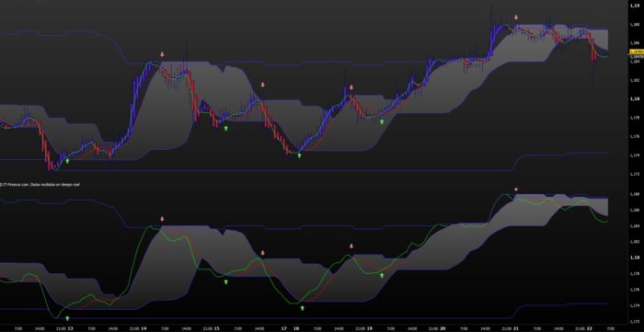This screenshot has height=332, width=644.
Task: Click the date label 20 on the time axis
Action: click(443, 328)
